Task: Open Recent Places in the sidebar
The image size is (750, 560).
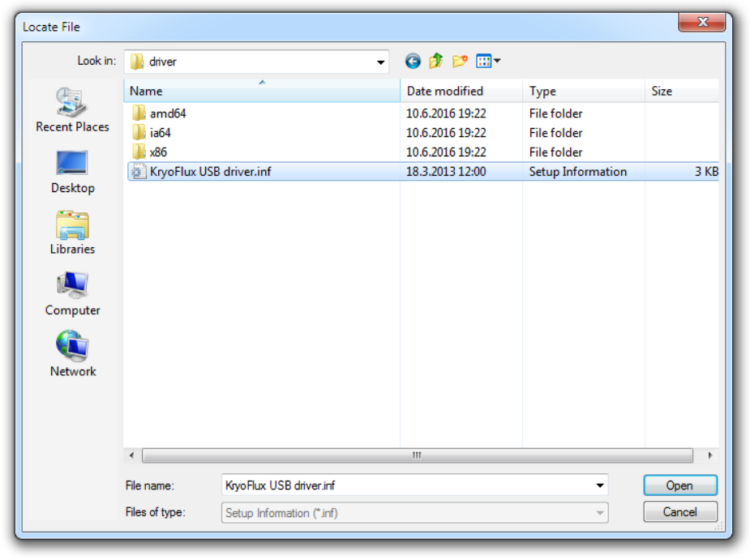Action: coord(73,110)
